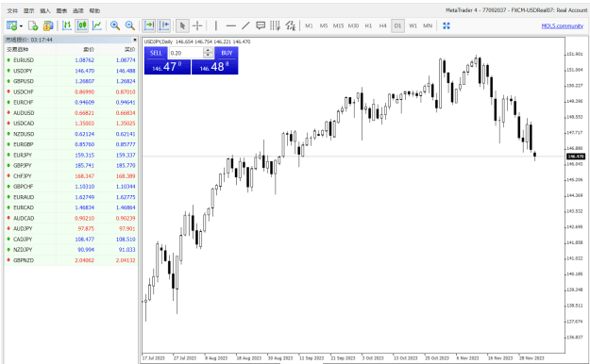Click the SELL button on chart
The width and height of the screenshot is (590, 364).
(156, 53)
